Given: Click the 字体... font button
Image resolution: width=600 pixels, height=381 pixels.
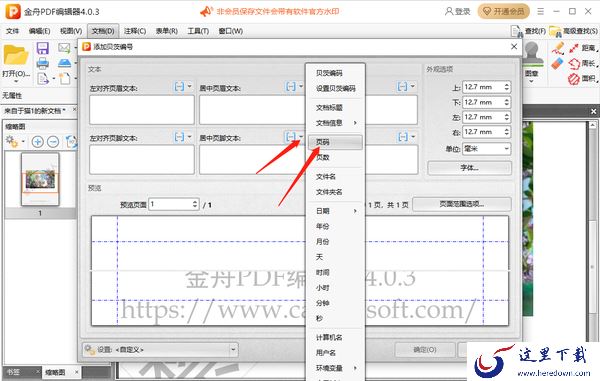Looking at the screenshot, I should click(x=469, y=168).
